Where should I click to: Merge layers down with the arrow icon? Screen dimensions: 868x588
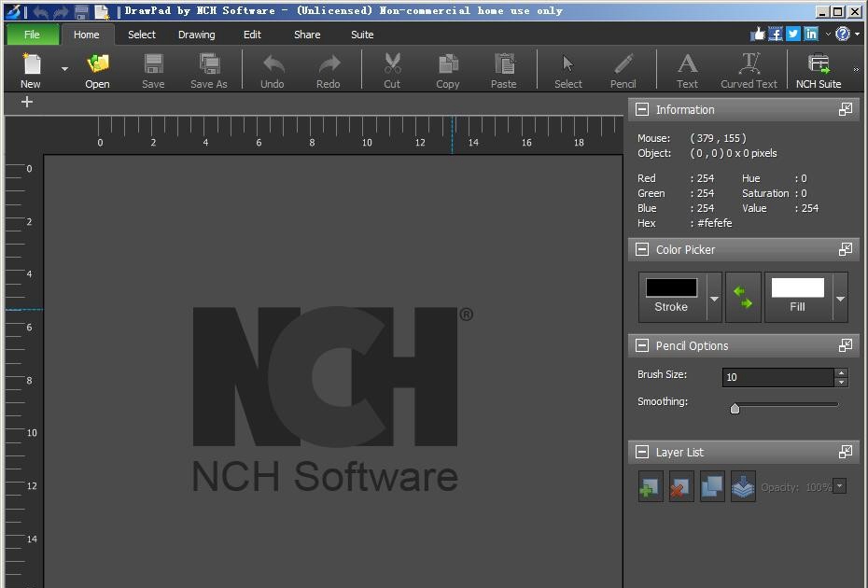(x=743, y=486)
